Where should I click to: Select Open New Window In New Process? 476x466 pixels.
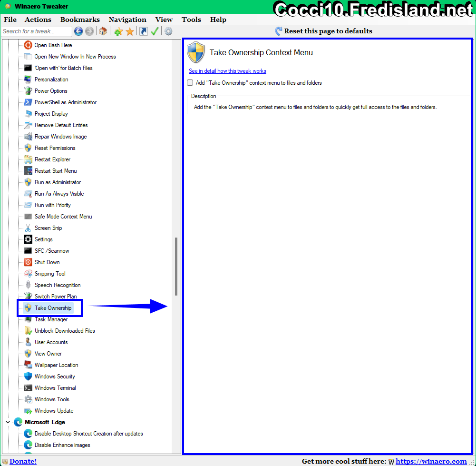[75, 57]
